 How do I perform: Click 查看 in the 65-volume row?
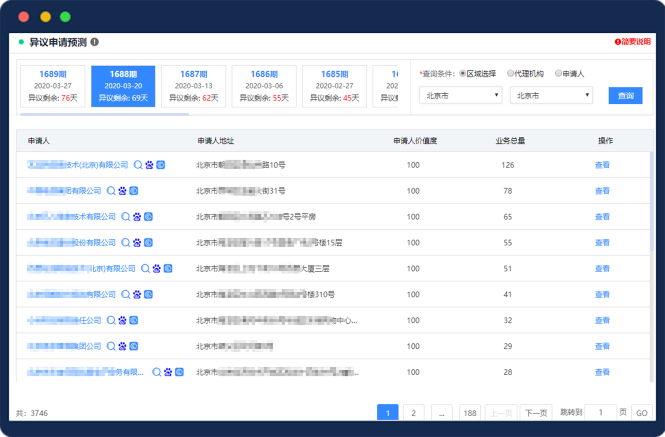(602, 217)
